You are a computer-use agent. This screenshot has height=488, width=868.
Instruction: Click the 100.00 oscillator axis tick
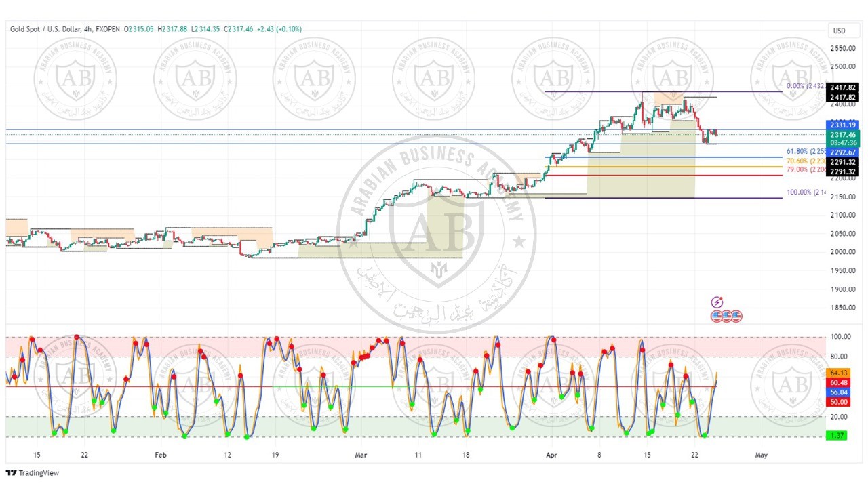pos(840,337)
